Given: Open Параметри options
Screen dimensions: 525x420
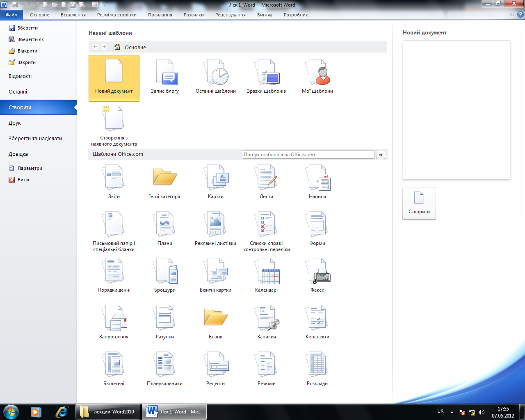Looking at the screenshot, I should coord(25,168).
